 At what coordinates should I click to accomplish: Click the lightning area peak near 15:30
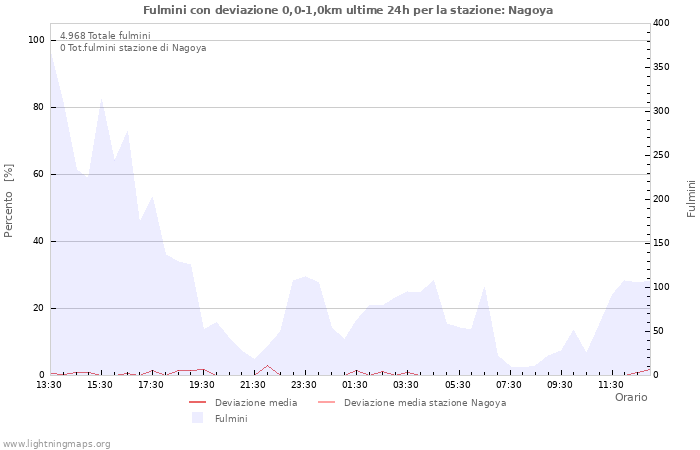pos(102,99)
